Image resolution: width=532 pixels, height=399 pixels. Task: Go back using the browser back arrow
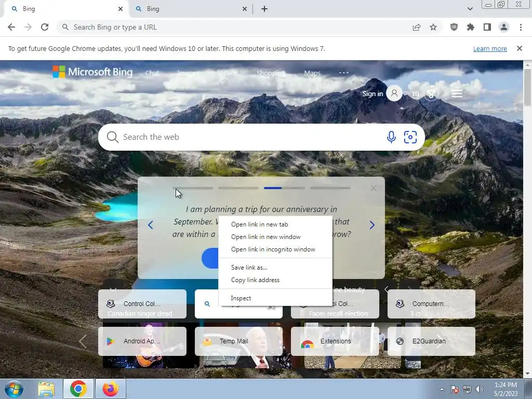click(x=11, y=27)
